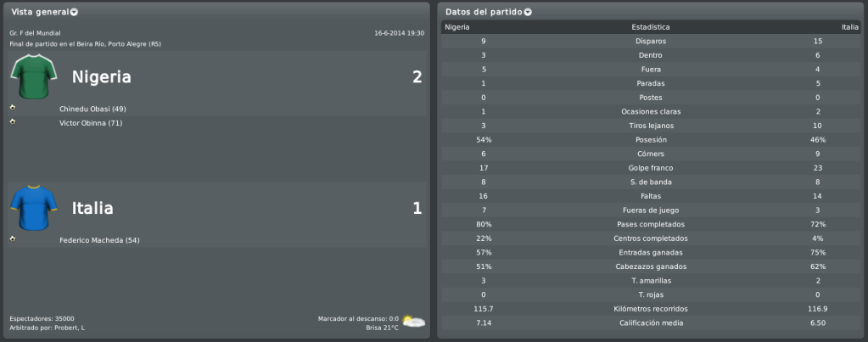
Task: Select the Pases completados row
Action: (651, 224)
